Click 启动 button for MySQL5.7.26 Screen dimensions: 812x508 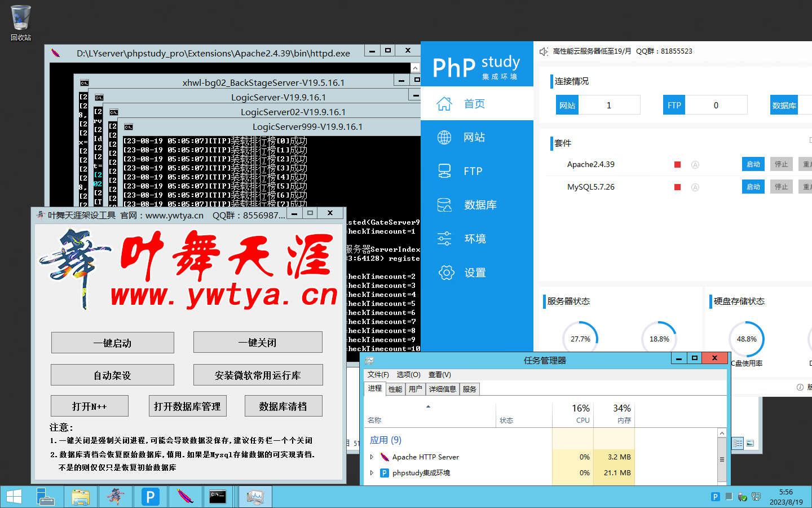(753, 187)
